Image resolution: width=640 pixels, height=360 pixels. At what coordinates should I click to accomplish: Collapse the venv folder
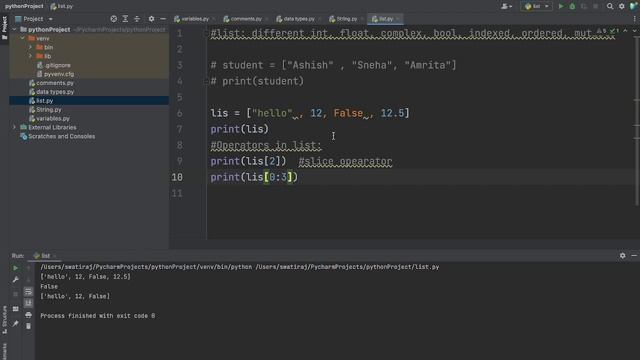click(x=22, y=38)
